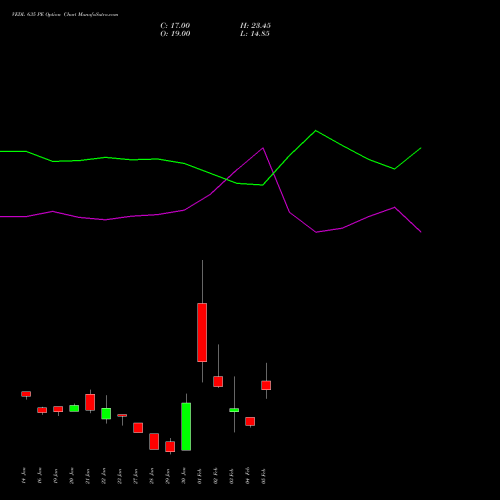
Task: Select the 28 Jan date label
Action: 151,476
